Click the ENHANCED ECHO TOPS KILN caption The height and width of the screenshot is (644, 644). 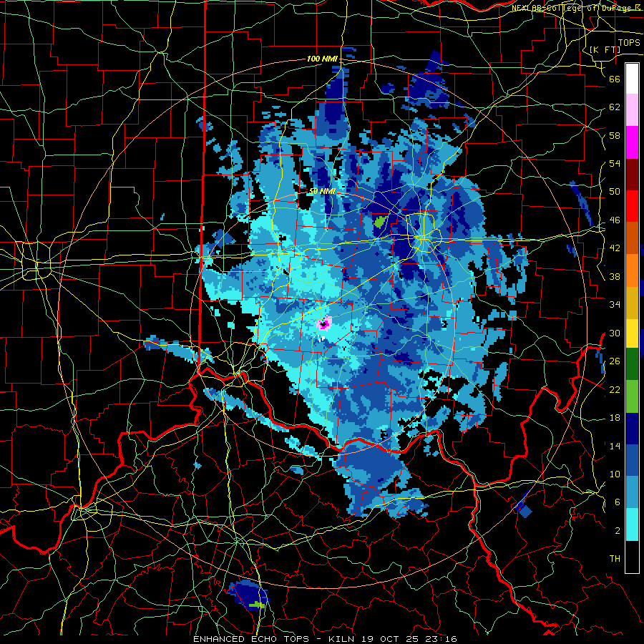325,639
